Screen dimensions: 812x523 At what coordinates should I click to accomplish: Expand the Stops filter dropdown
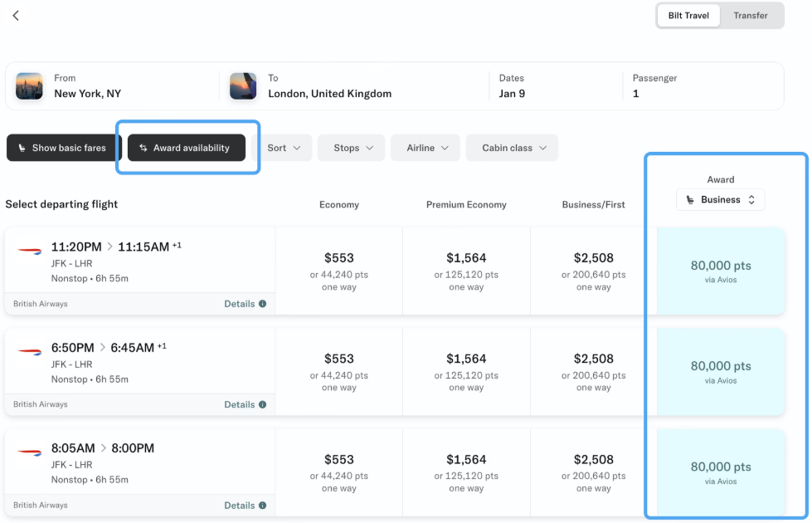[353, 148]
